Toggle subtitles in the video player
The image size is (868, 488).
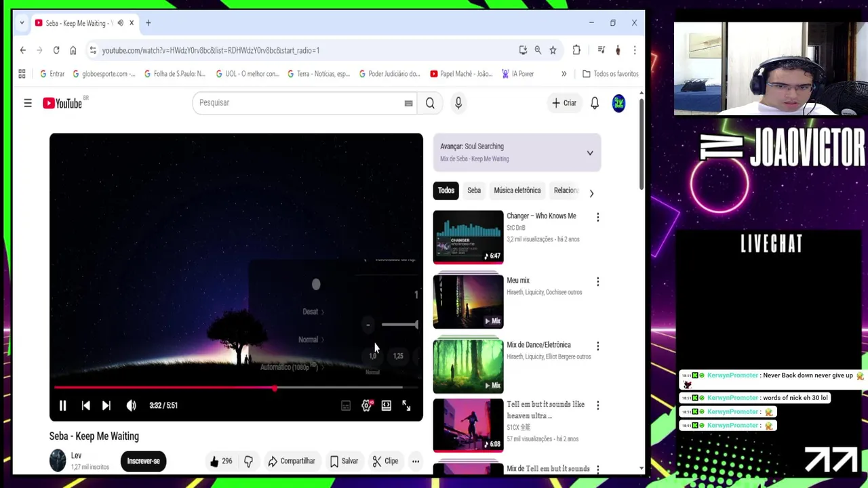(x=346, y=405)
